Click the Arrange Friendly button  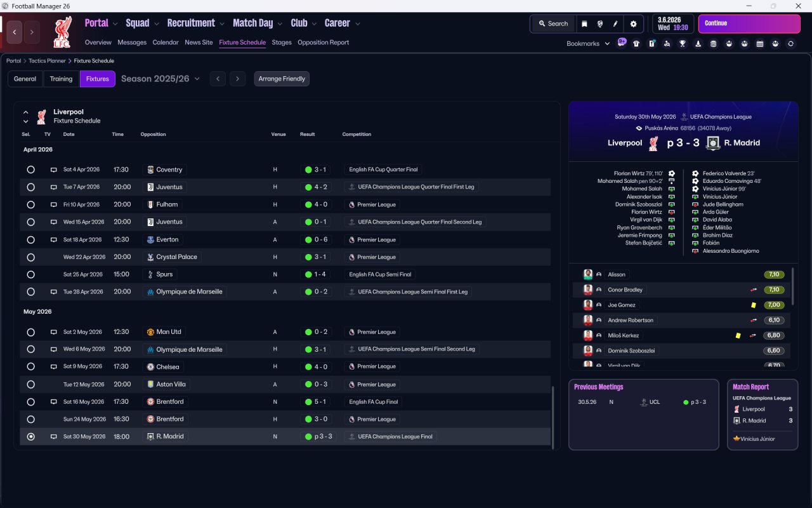coord(282,79)
